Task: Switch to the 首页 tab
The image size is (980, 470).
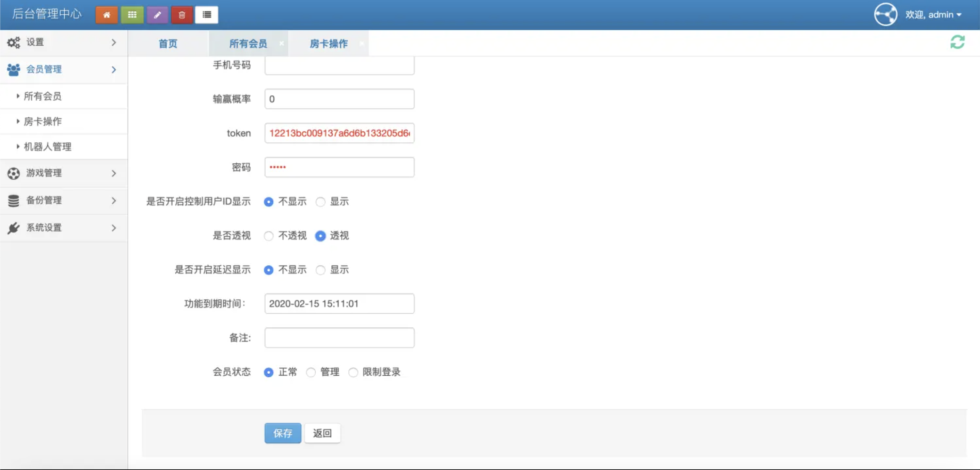Action: 168,43
